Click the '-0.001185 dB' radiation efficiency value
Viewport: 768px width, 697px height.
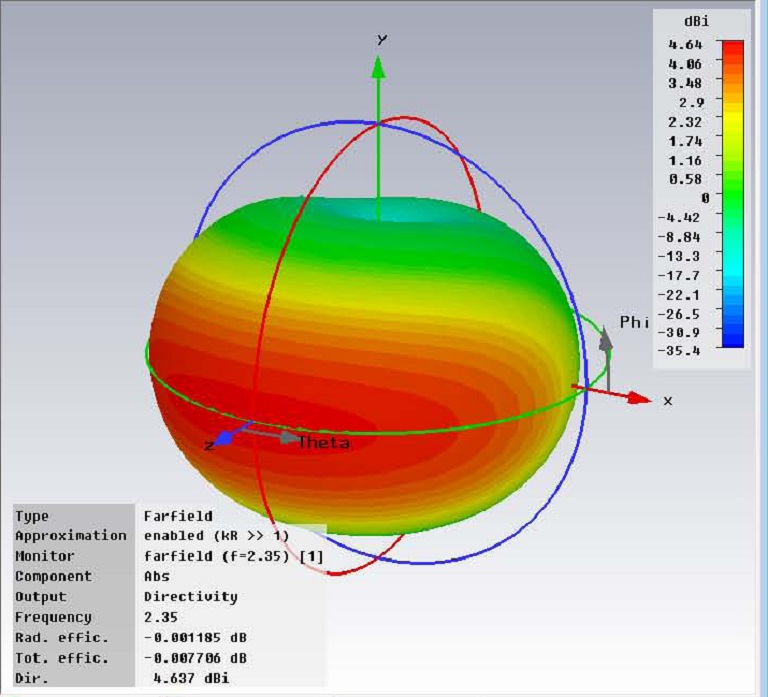tap(195, 637)
